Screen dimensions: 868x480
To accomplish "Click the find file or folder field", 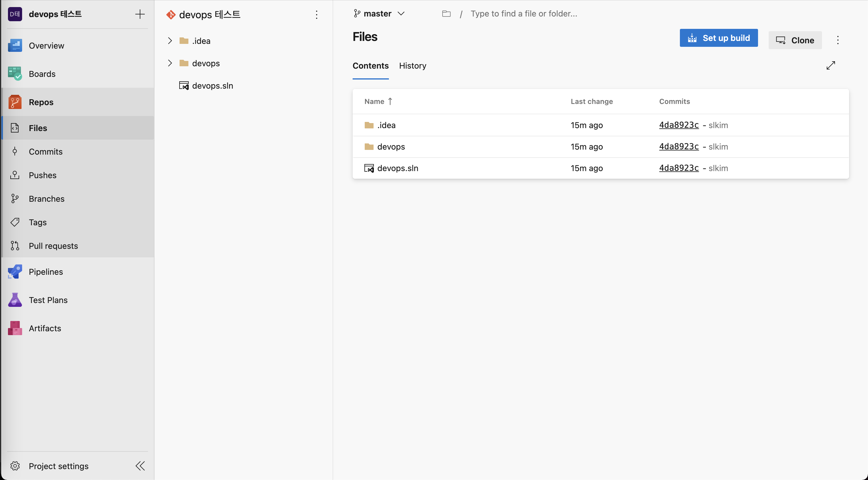I will pyautogui.click(x=524, y=14).
